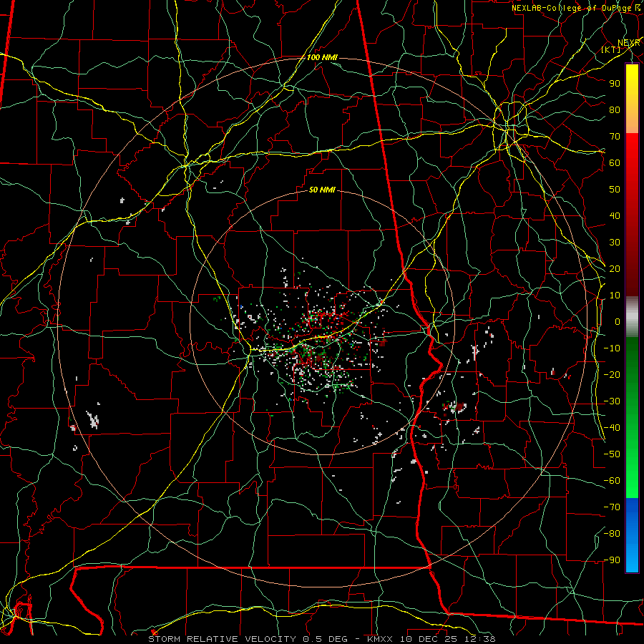Image resolution: width=644 pixels, height=644 pixels.
Task: Click the -90 value on the velocity scale
Action: point(612,560)
